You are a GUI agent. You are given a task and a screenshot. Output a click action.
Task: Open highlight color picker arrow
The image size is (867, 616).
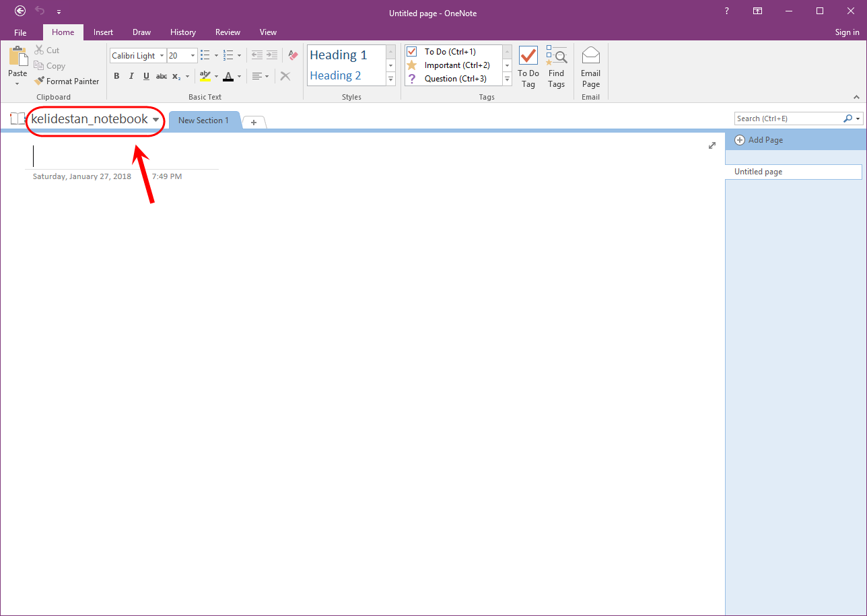pos(216,76)
